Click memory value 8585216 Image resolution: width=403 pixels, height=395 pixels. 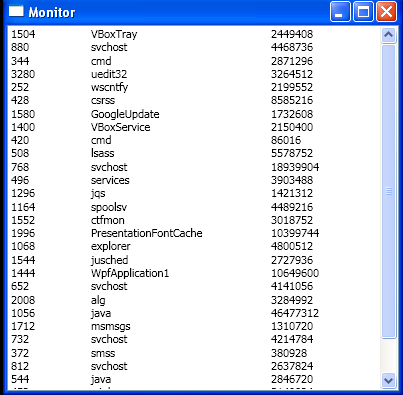click(292, 100)
